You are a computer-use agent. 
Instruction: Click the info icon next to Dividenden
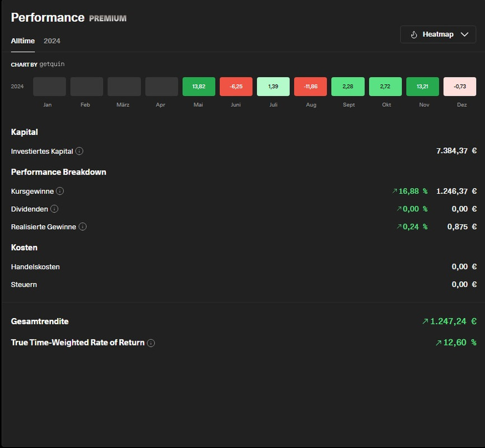click(x=54, y=209)
